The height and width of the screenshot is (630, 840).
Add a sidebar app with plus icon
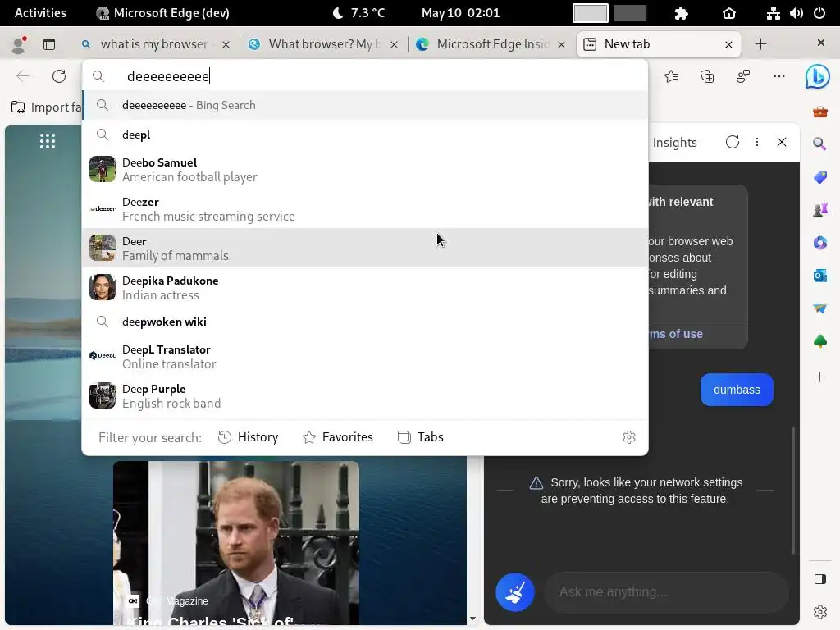click(819, 377)
